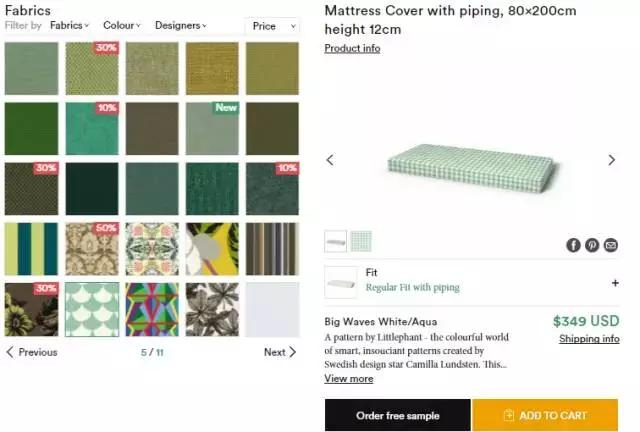
Task: Open the Shipping info link
Action: pos(589,338)
